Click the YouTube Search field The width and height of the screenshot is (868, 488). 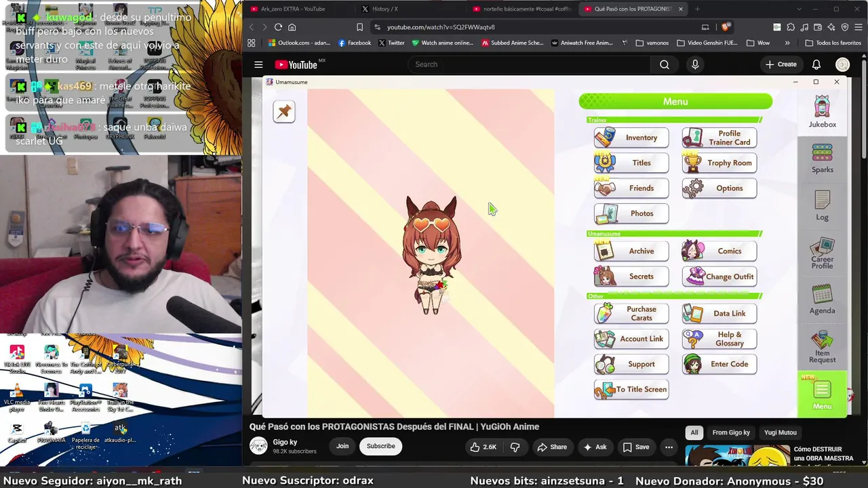point(529,64)
